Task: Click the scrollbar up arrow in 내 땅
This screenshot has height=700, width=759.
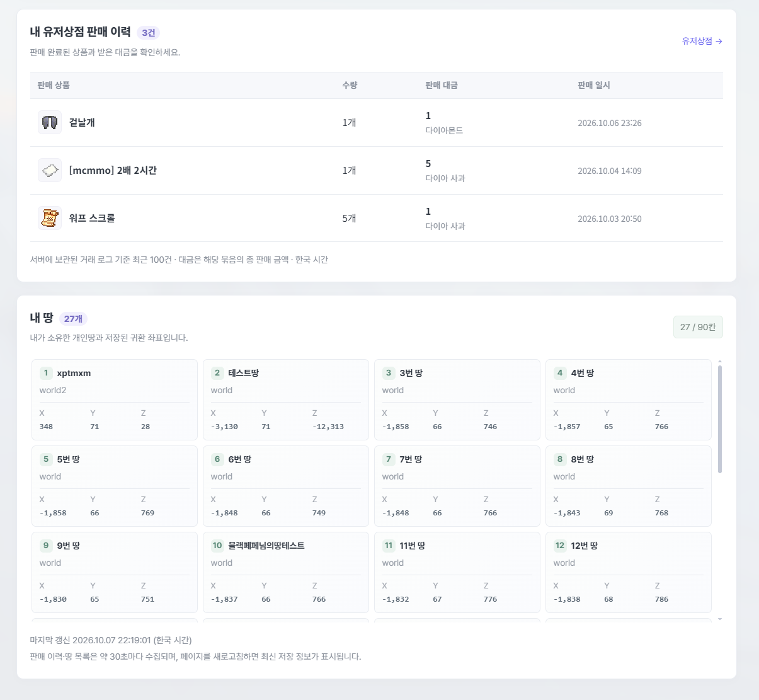Action: click(x=720, y=362)
